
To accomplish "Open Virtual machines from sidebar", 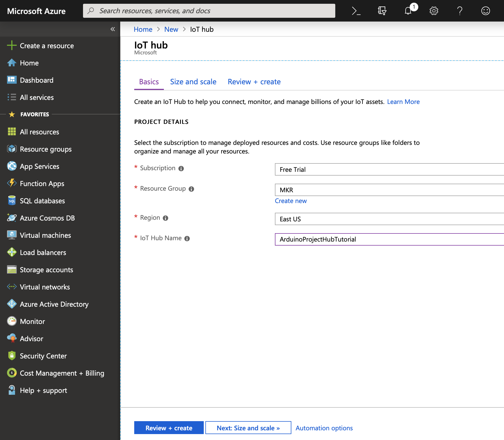I will [45, 235].
